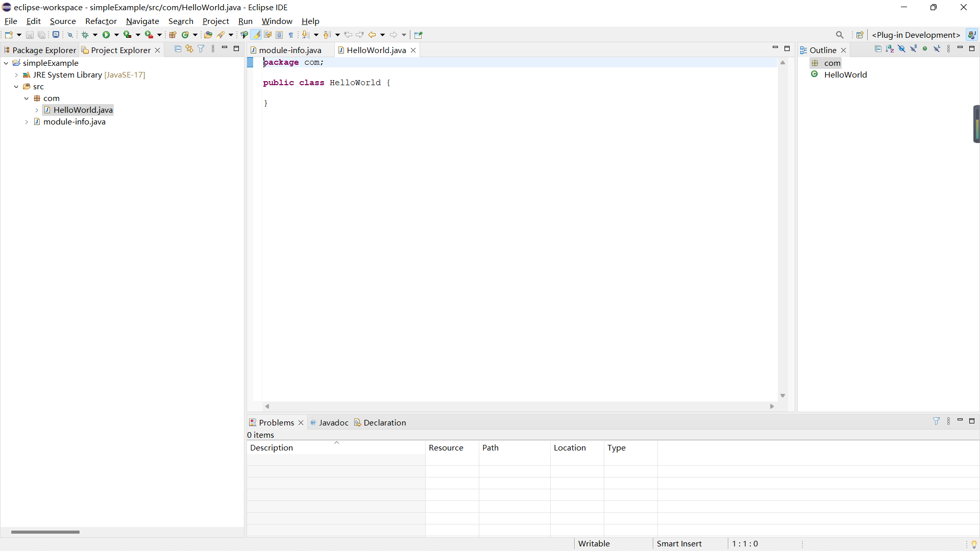Viewport: 980px width, 551px height.
Task: Collapse all in Package Explorer
Action: click(x=178, y=49)
